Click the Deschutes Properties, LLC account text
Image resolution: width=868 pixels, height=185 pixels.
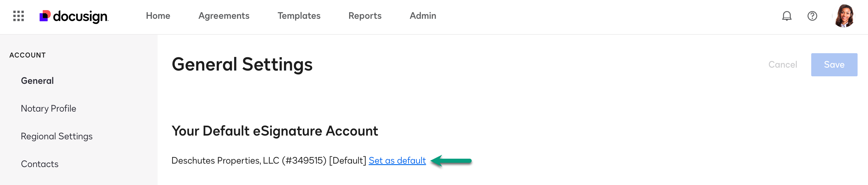coord(249,160)
